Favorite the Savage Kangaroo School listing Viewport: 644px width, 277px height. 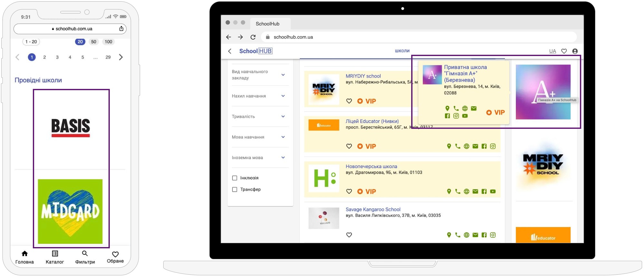tap(349, 235)
